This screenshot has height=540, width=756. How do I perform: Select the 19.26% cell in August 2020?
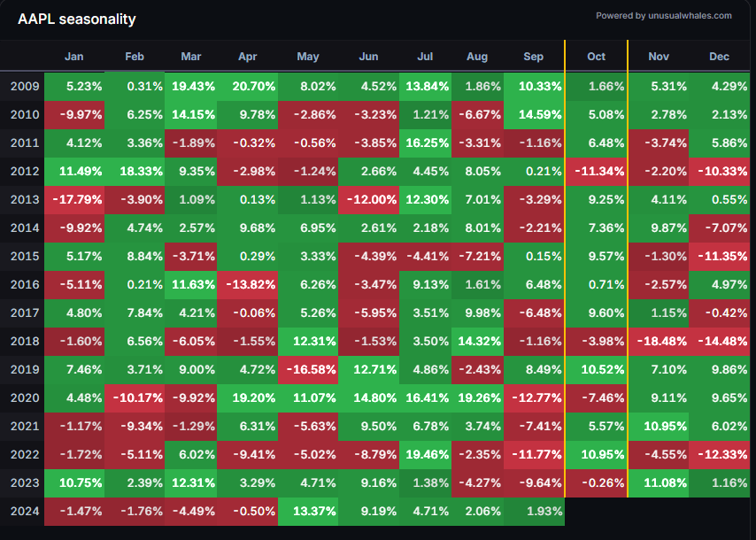476,398
